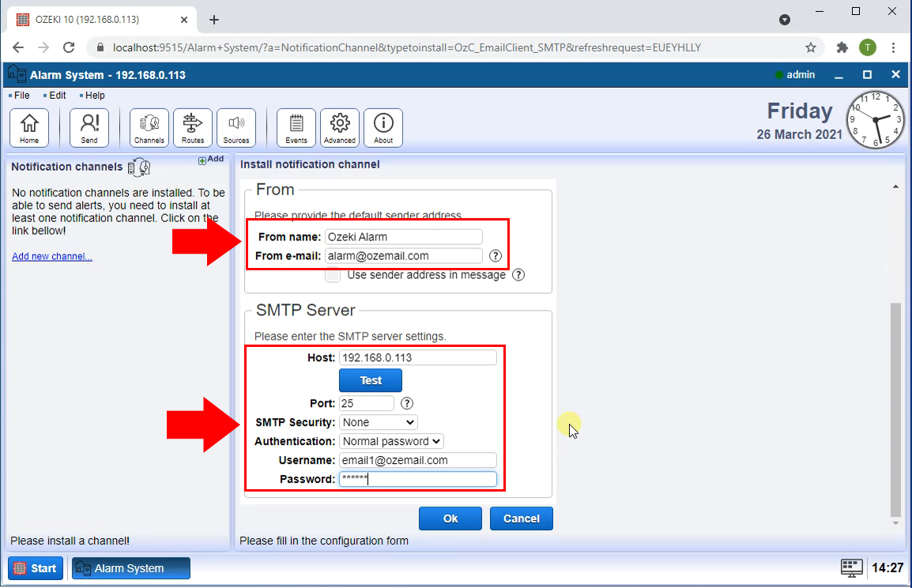
Task: Open the Send toolbar icon
Action: tap(89, 127)
